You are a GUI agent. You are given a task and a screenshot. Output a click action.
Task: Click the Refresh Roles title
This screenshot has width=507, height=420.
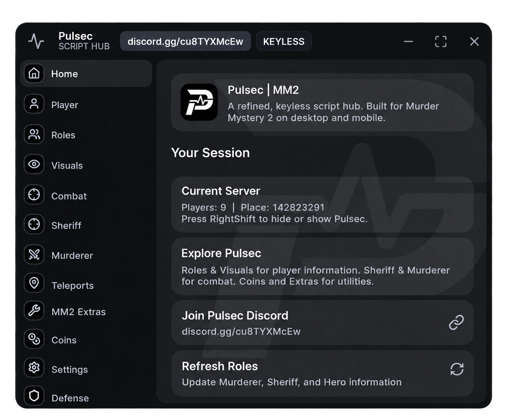coord(220,366)
